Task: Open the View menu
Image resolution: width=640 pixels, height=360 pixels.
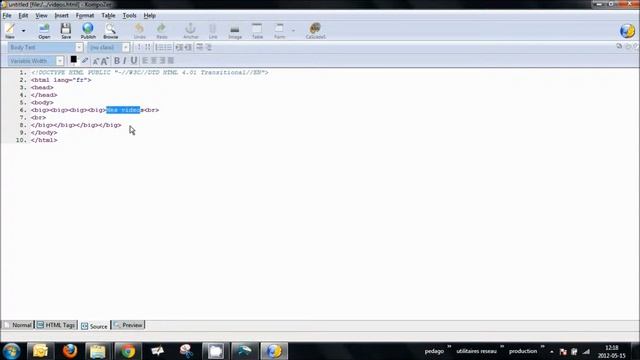Action: (x=41, y=16)
